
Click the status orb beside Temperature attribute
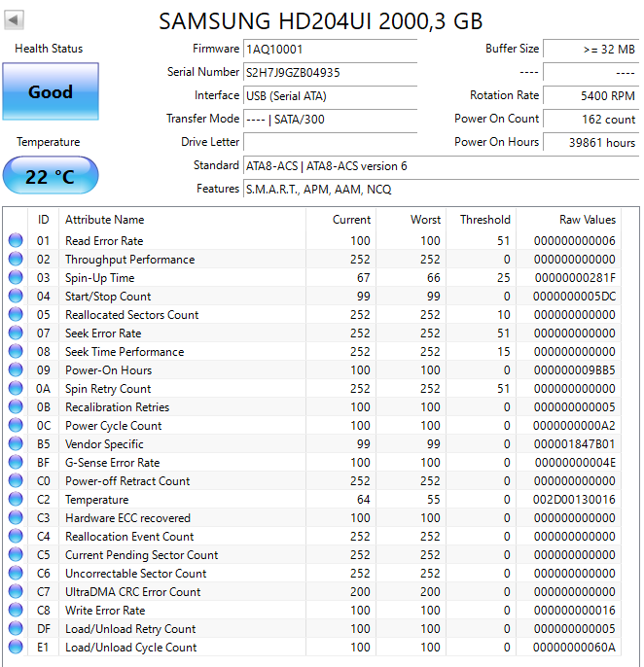coord(16,500)
